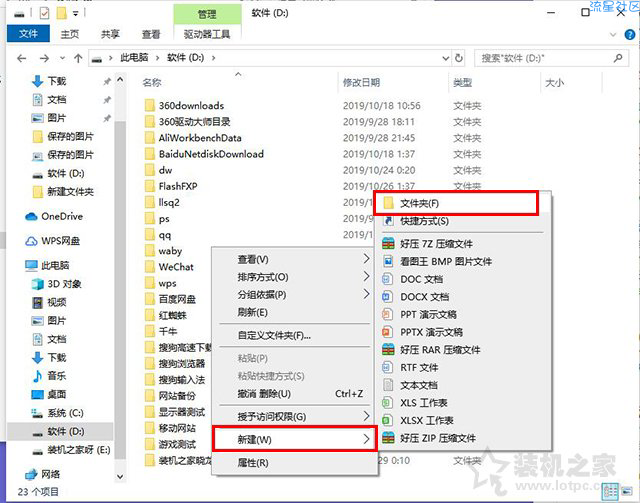Select the FlashFXP folder

coord(172,186)
